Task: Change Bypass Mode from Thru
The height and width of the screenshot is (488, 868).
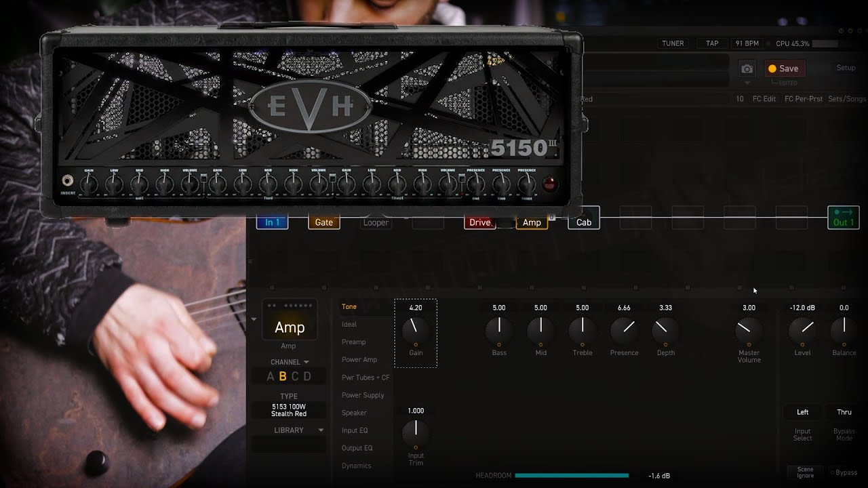Action: click(x=844, y=412)
